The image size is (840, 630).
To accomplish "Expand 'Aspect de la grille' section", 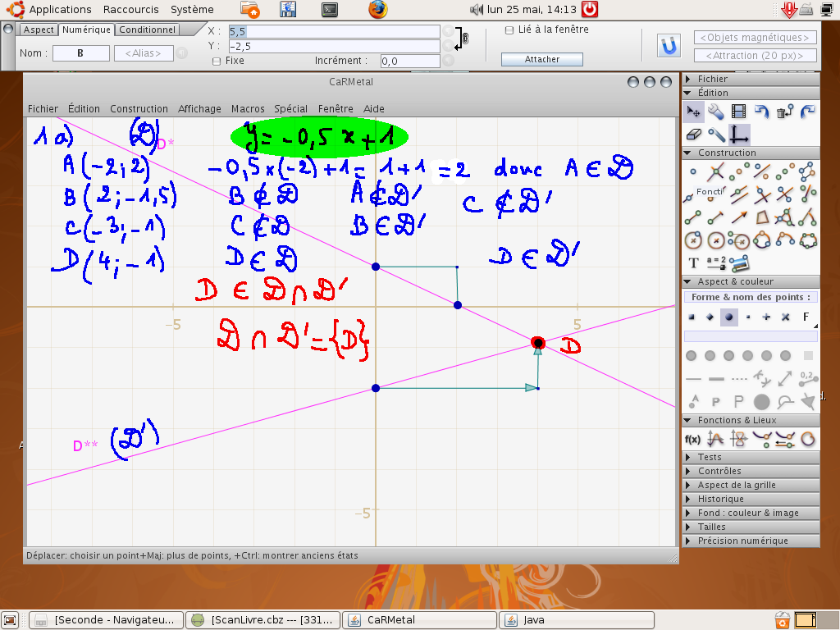I will click(736, 485).
